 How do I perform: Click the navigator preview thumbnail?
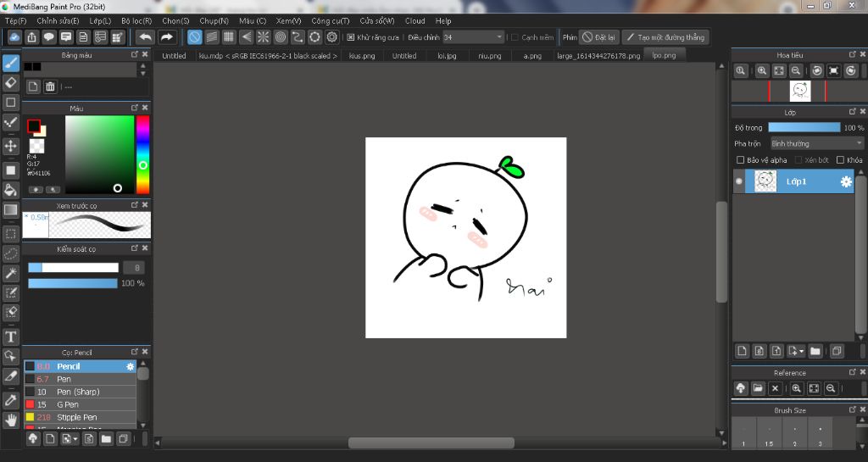800,91
